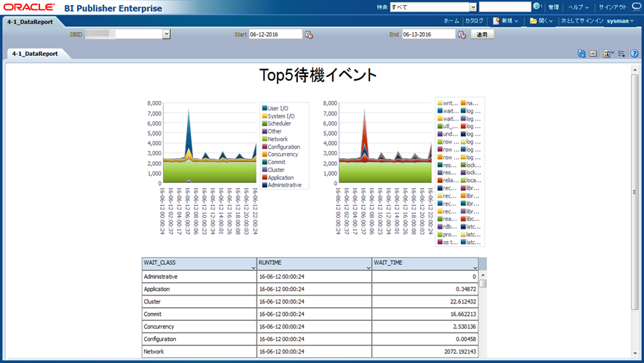Select the inner 4-1_DataReport report tab
The width and height of the screenshot is (644, 363).
coord(35,54)
